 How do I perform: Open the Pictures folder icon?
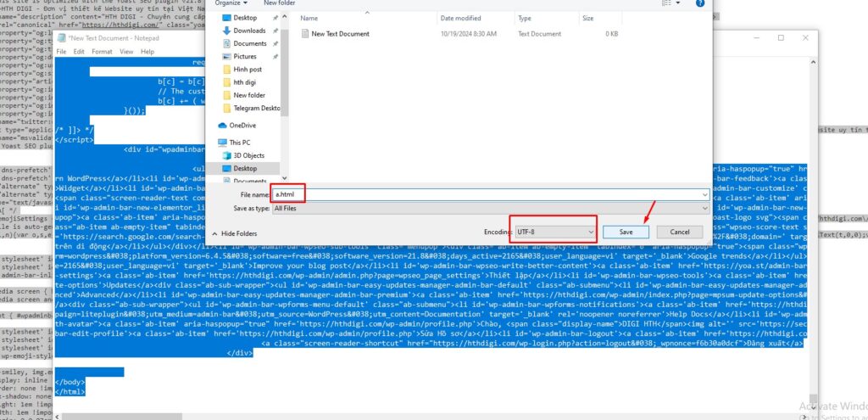[226, 57]
